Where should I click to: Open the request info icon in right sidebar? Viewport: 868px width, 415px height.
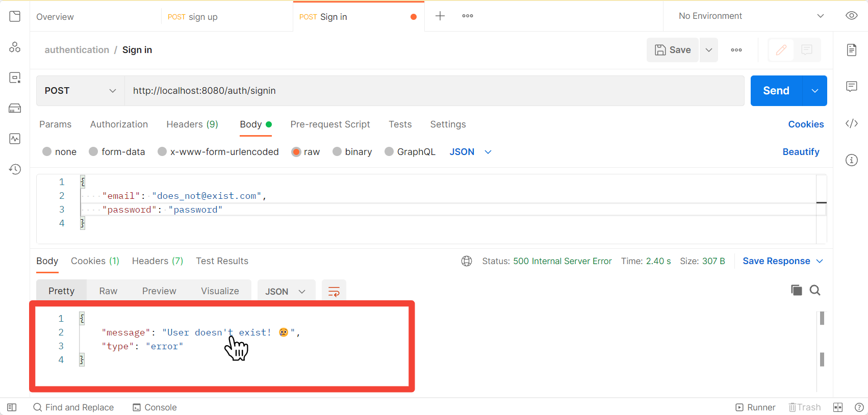coord(851,160)
